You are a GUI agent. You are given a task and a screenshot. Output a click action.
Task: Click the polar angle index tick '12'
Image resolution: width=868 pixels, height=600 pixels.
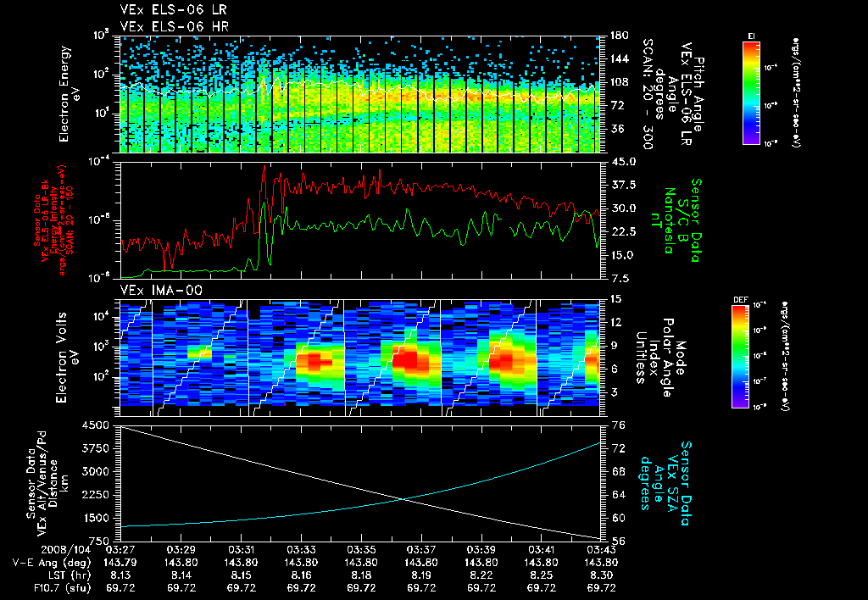click(x=618, y=322)
